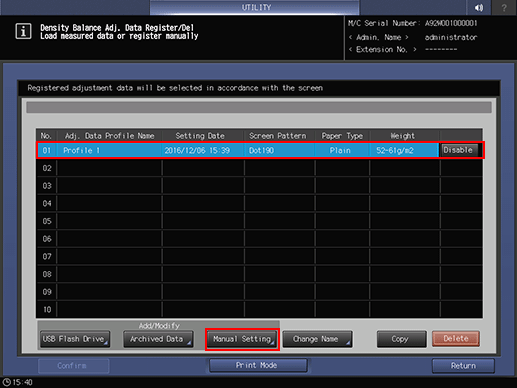Click the information icon beside the title
This screenshot has width=517, height=388.
pyautogui.click(x=23, y=31)
